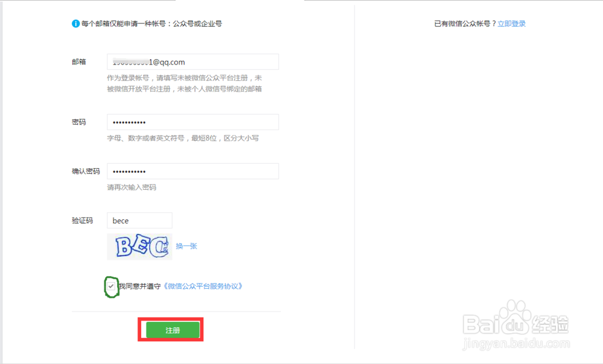
Task: Click the 验证码 captcha input box
Action: [x=140, y=221]
